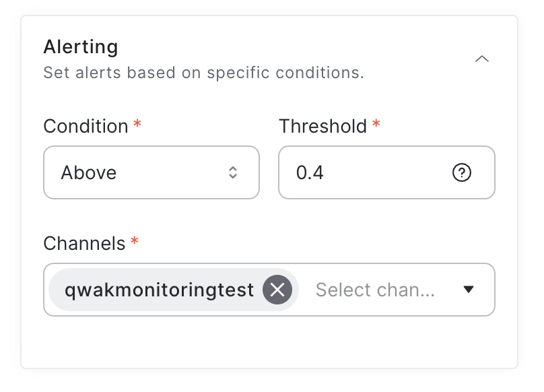Collapse the Alerting section with the chevron
The width and height of the screenshot is (544, 392).
coord(481,59)
